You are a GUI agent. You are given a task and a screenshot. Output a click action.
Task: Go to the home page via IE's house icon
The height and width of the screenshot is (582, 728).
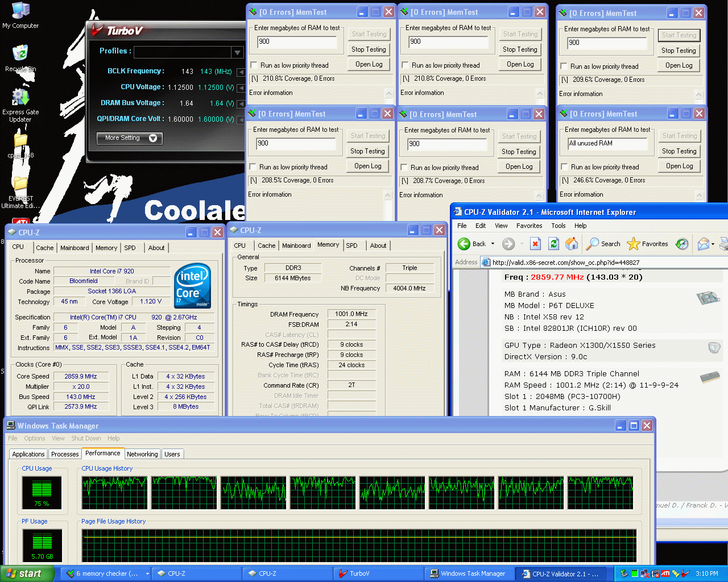pyautogui.click(x=572, y=244)
